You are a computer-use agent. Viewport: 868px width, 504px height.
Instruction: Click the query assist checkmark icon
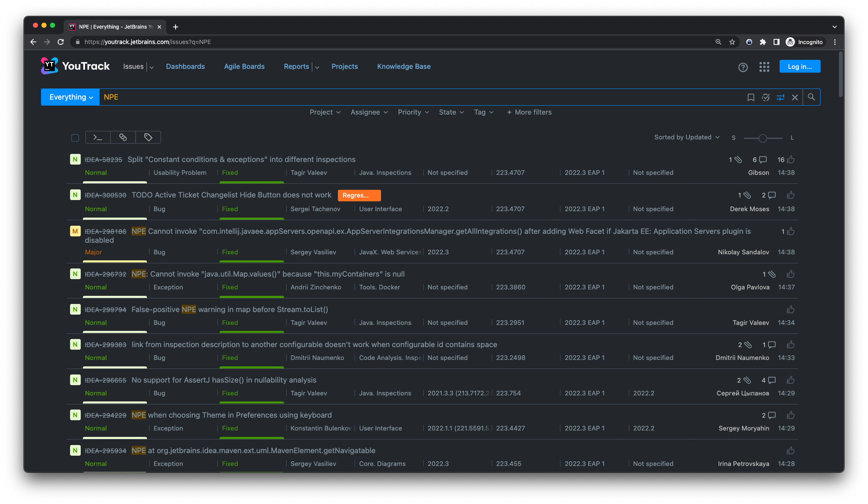tap(765, 97)
